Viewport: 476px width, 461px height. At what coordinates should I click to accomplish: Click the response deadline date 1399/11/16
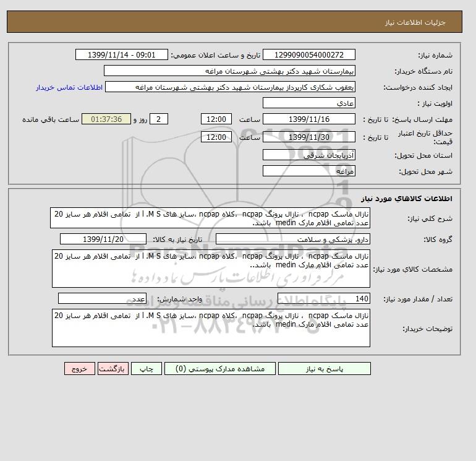309,119
